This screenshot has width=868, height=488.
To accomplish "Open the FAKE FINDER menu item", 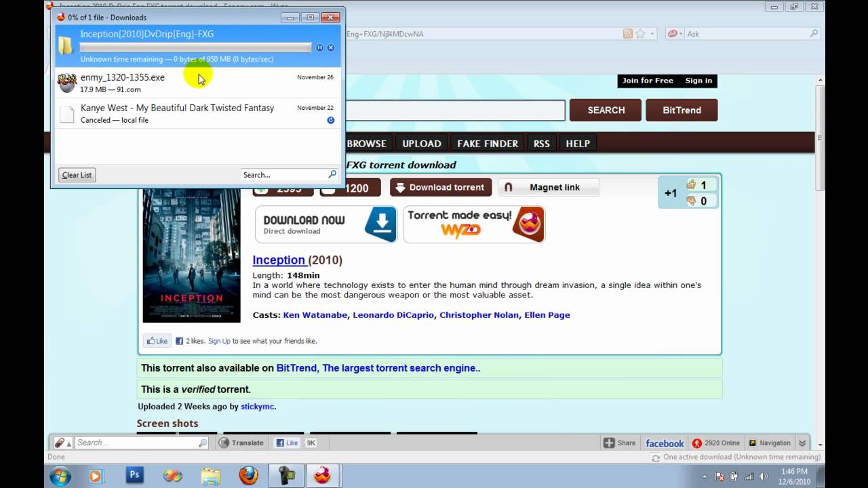I will (x=488, y=143).
